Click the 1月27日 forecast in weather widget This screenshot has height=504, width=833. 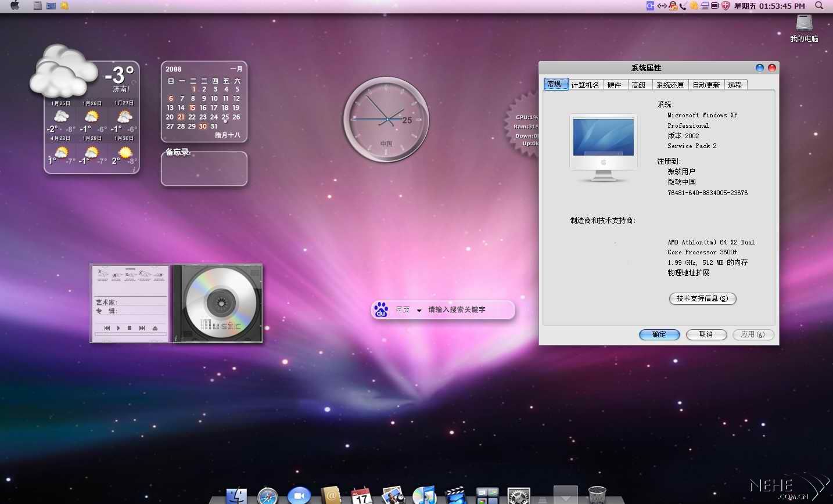pyautogui.click(x=124, y=117)
